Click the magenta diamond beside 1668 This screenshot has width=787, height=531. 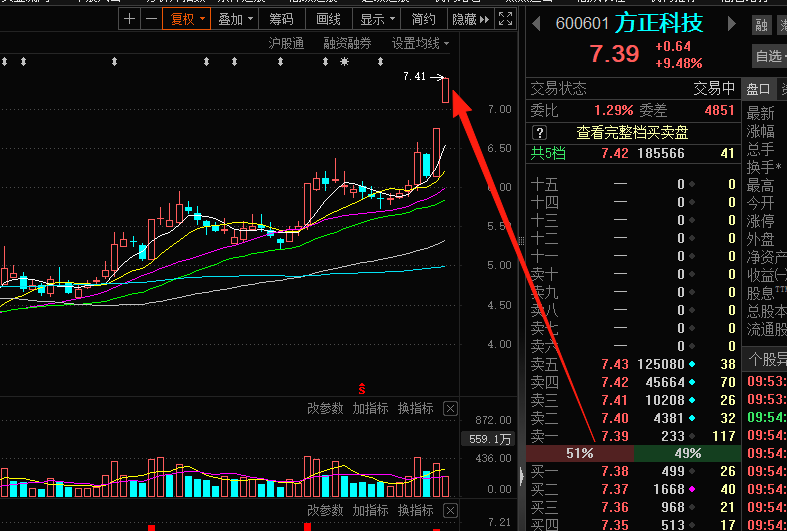(x=693, y=489)
